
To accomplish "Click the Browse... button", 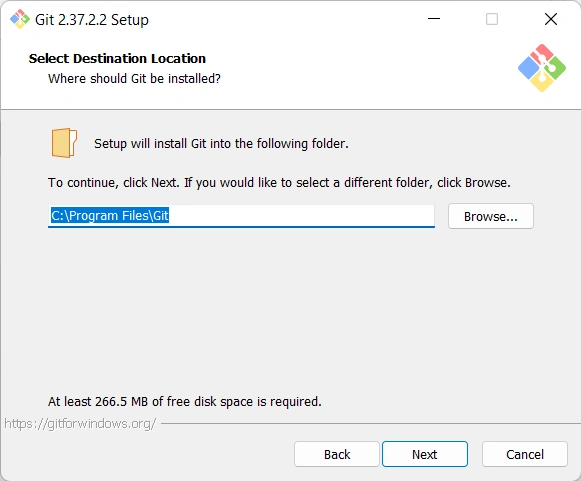I will (491, 216).
